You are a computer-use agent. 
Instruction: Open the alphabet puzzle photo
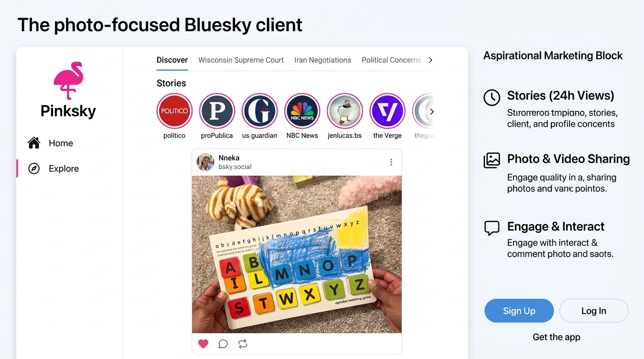297,254
